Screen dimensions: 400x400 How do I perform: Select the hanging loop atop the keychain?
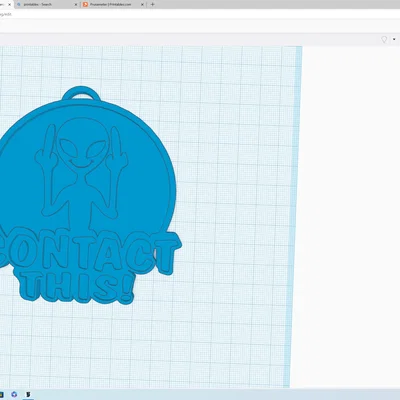(x=81, y=92)
